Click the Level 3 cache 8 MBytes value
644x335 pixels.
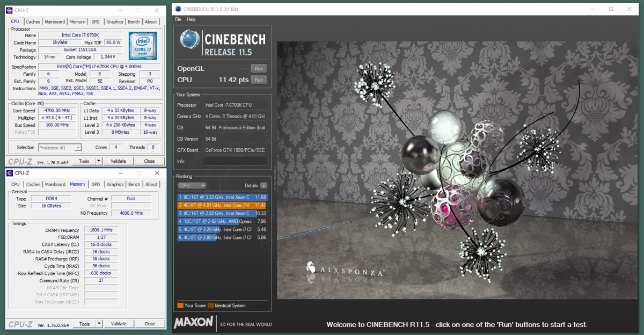[x=120, y=132]
